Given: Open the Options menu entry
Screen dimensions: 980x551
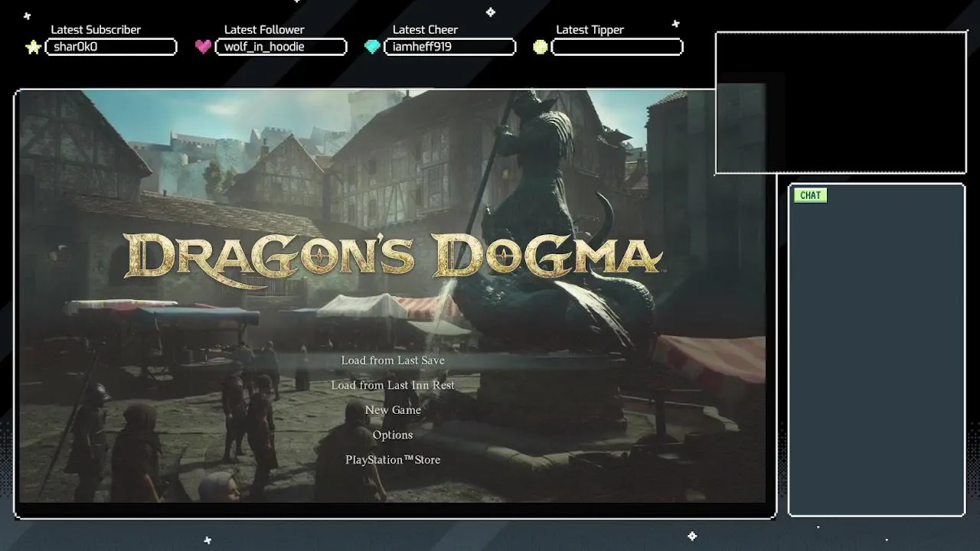Looking at the screenshot, I should pos(393,435).
